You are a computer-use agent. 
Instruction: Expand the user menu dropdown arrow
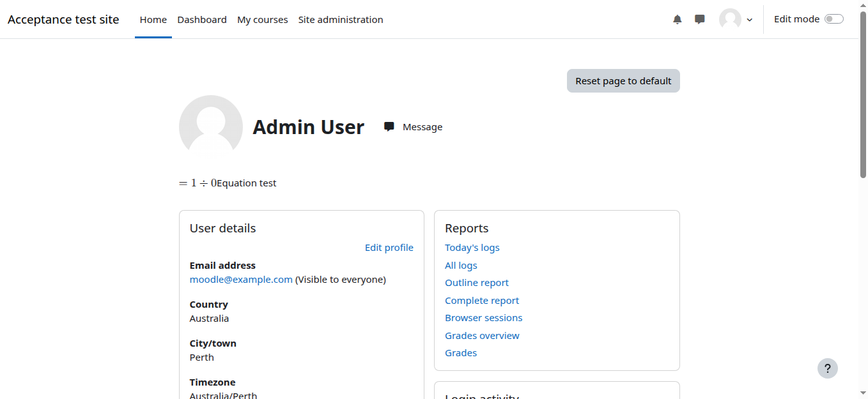750,20
